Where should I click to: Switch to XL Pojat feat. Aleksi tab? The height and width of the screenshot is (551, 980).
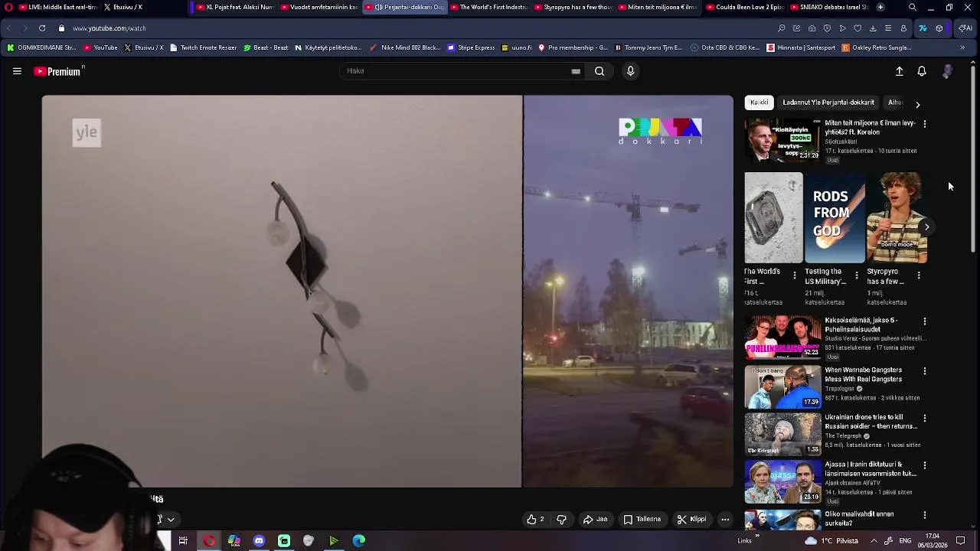click(235, 7)
